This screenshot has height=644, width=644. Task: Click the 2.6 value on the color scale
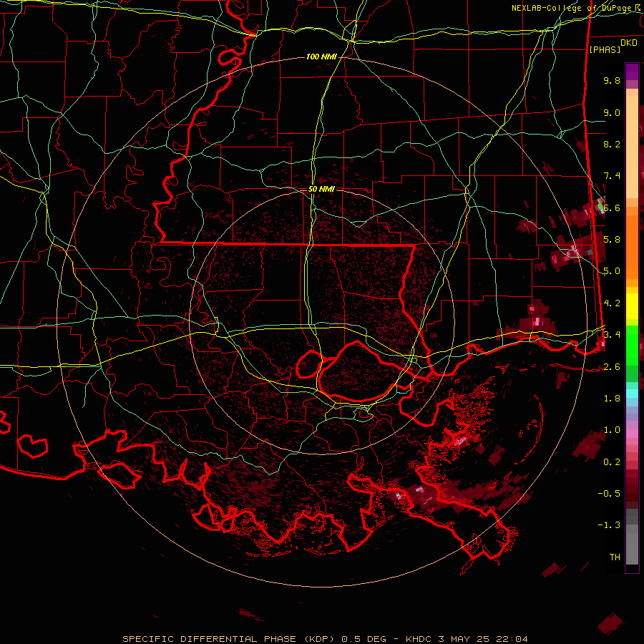click(612, 367)
